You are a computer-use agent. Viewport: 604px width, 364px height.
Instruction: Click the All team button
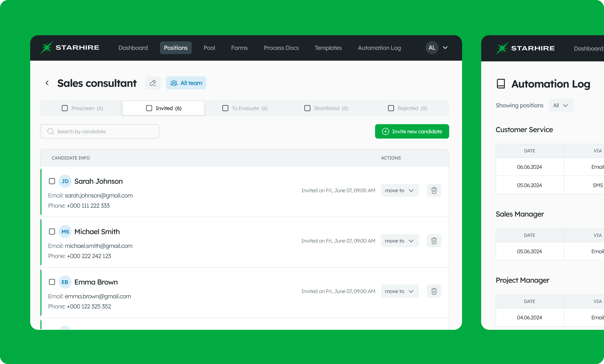186,83
